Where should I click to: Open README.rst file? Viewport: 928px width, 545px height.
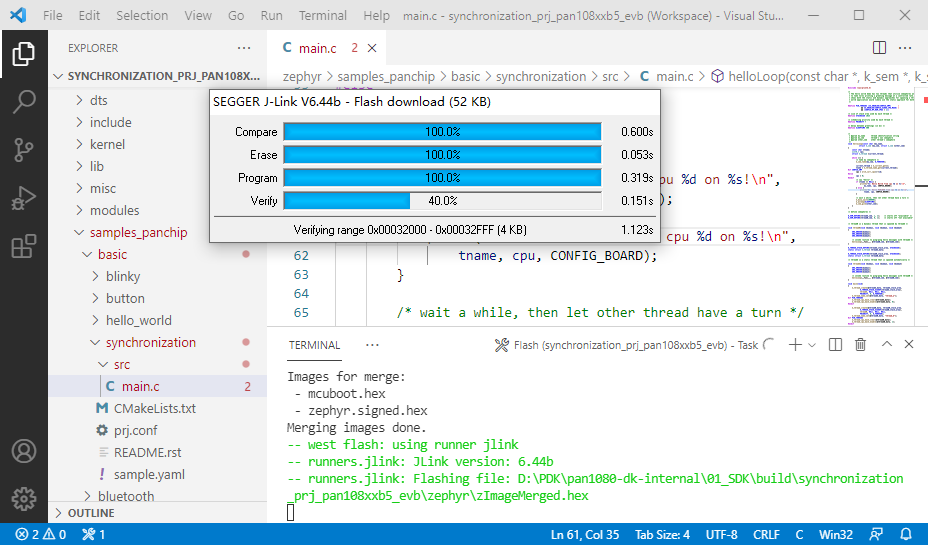(x=157, y=453)
